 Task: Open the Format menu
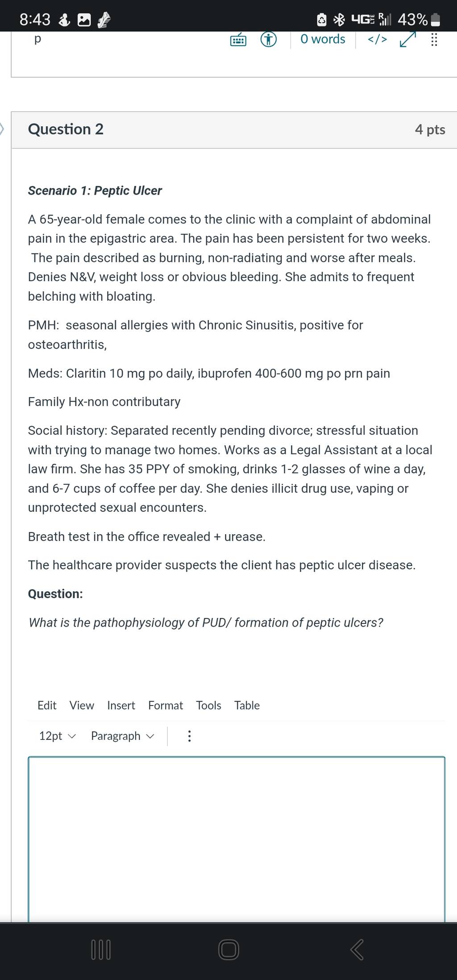tap(166, 706)
